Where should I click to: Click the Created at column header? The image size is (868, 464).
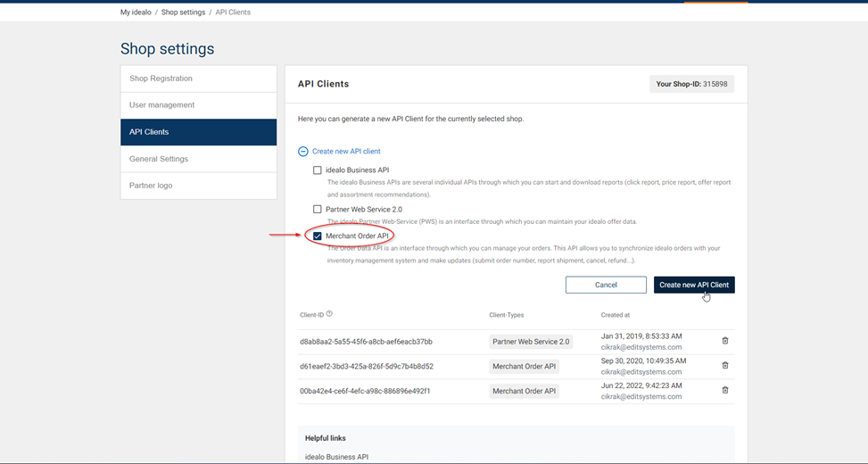click(x=615, y=315)
